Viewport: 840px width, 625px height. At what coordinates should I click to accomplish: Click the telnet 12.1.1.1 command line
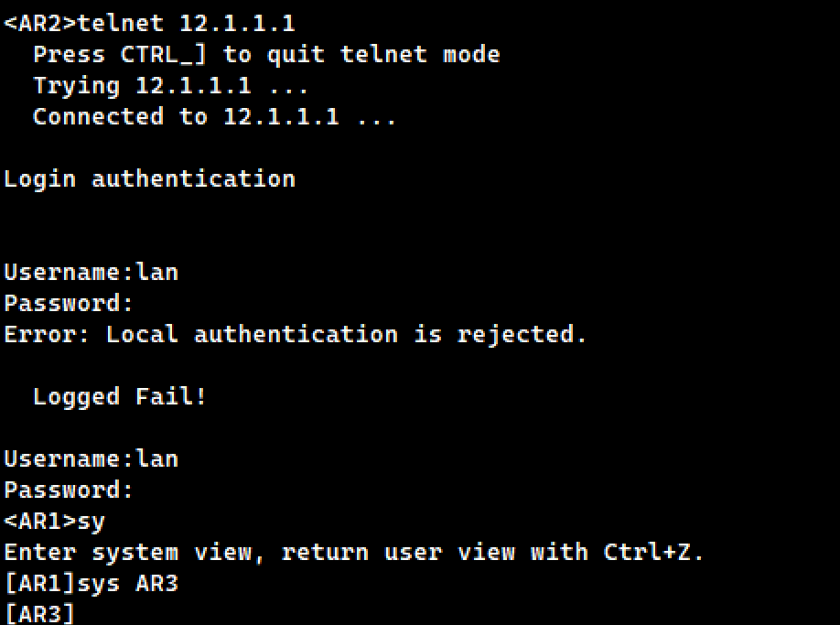tap(149, 24)
